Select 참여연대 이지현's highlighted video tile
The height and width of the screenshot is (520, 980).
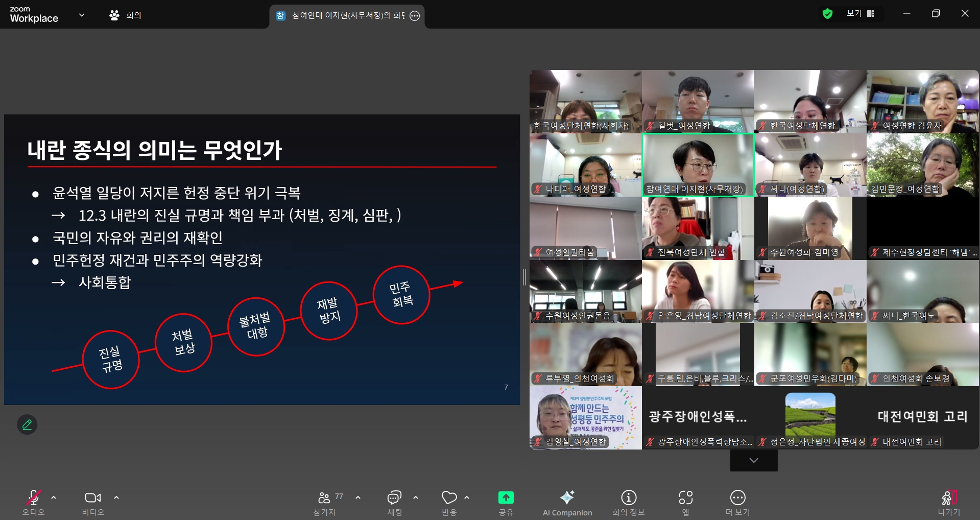pyautogui.click(x=698, y=164)
